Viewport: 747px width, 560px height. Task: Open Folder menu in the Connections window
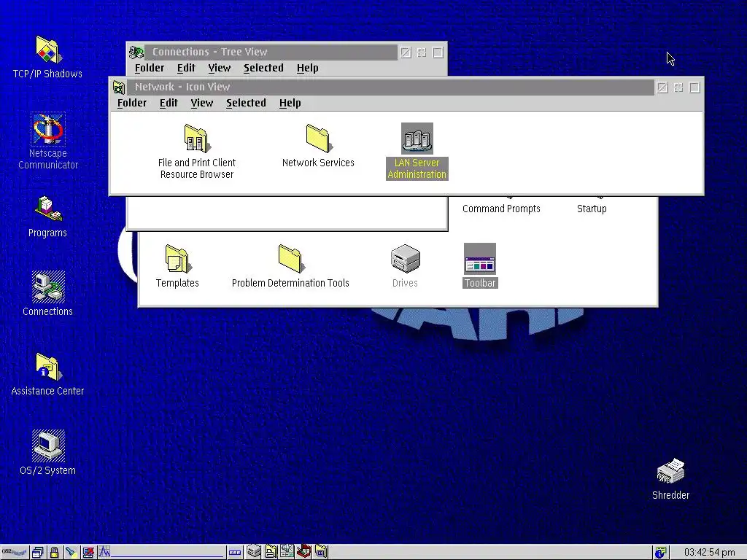(x=150, y=68)
